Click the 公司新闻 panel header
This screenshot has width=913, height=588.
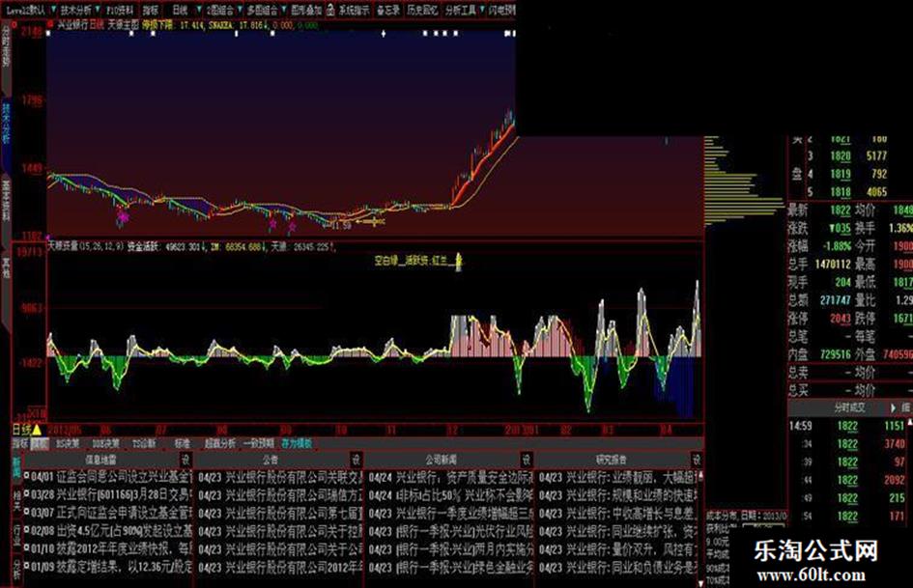(442, 460)
